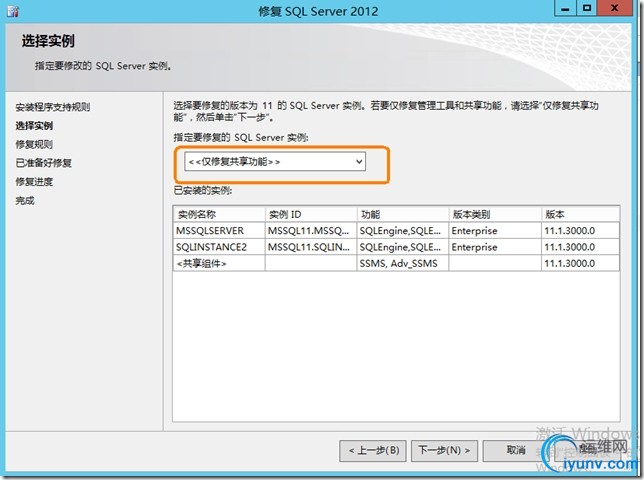Viewport: 644px width, 480px height.
Task: Select the MSSQLSERVER instance row
Action: pyautogui.click(x=396, y=231)
